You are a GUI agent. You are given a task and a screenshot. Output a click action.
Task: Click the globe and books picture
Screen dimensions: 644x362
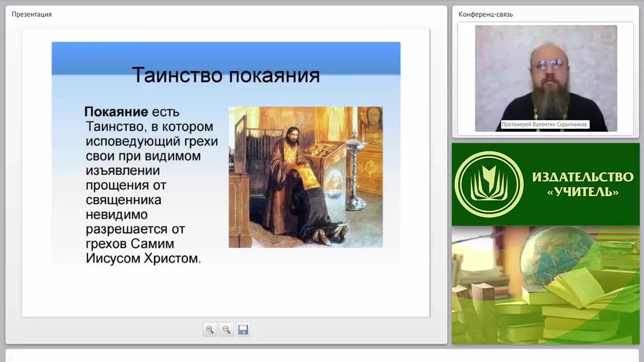545,285
